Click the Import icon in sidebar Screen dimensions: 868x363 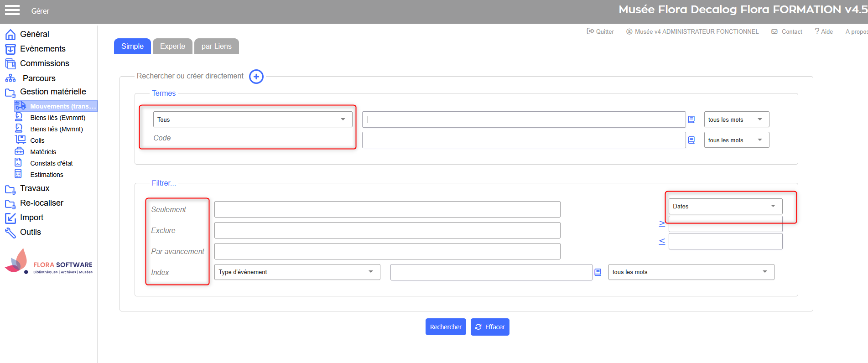(10, 218)
